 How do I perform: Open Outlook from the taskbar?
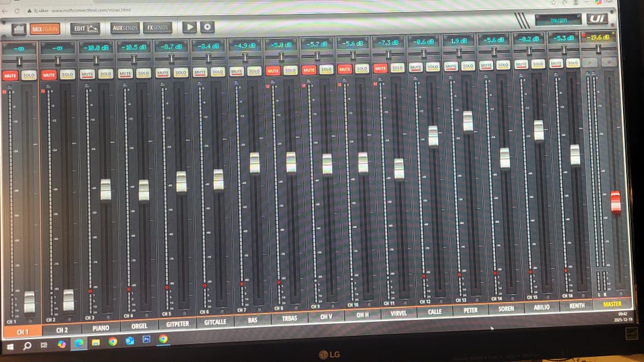tap(129, 341)
